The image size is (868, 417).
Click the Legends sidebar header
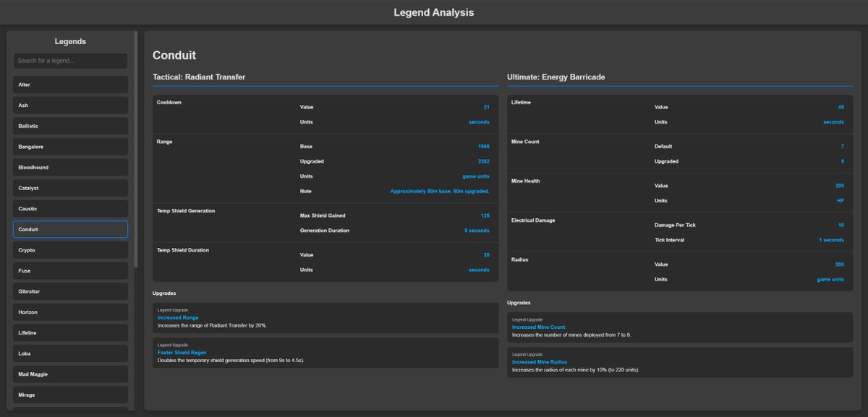coord(70,41)
